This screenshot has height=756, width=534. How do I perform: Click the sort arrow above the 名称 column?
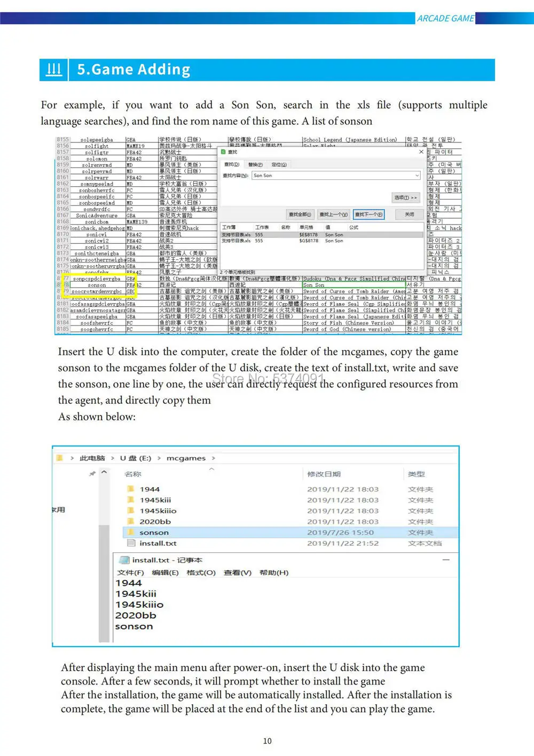(211, 469)
